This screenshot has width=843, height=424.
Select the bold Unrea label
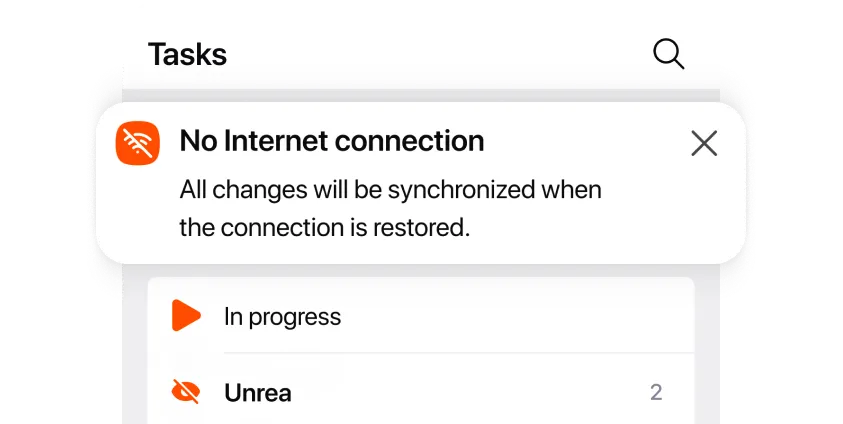tap(258, 393)
